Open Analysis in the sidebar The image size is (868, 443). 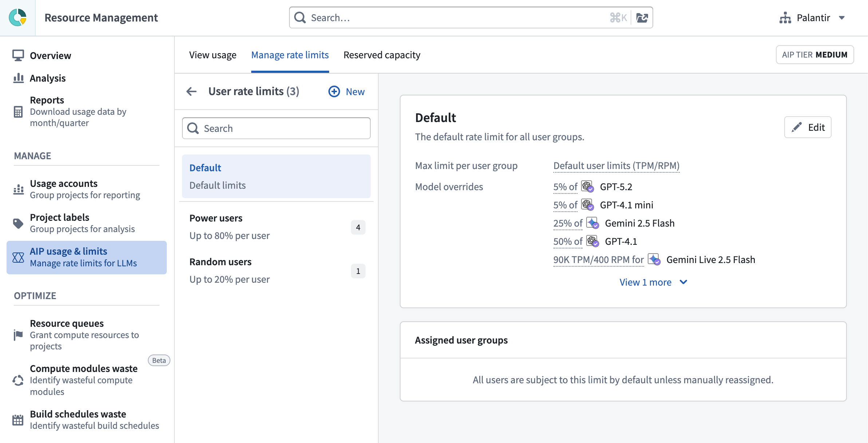click(x=87, y=78)
